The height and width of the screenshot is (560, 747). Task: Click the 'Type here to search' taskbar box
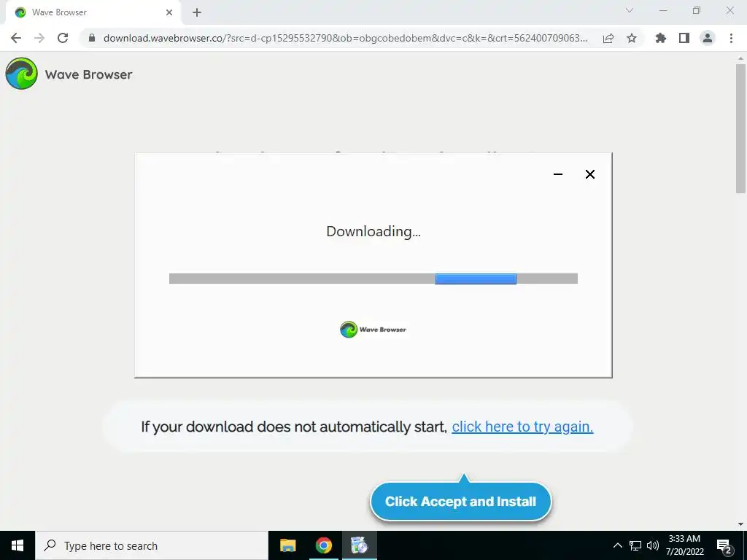click(152, 545)
